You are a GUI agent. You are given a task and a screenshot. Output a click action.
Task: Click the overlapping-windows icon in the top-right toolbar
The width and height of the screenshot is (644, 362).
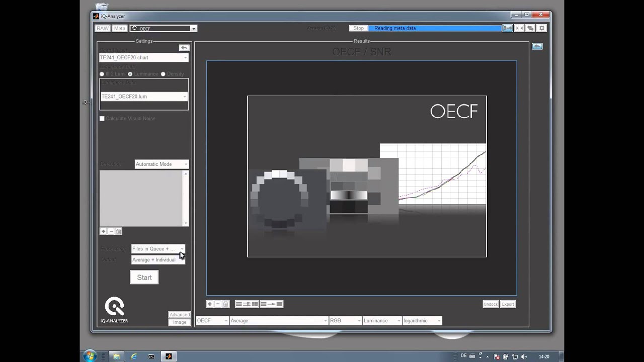530,29
